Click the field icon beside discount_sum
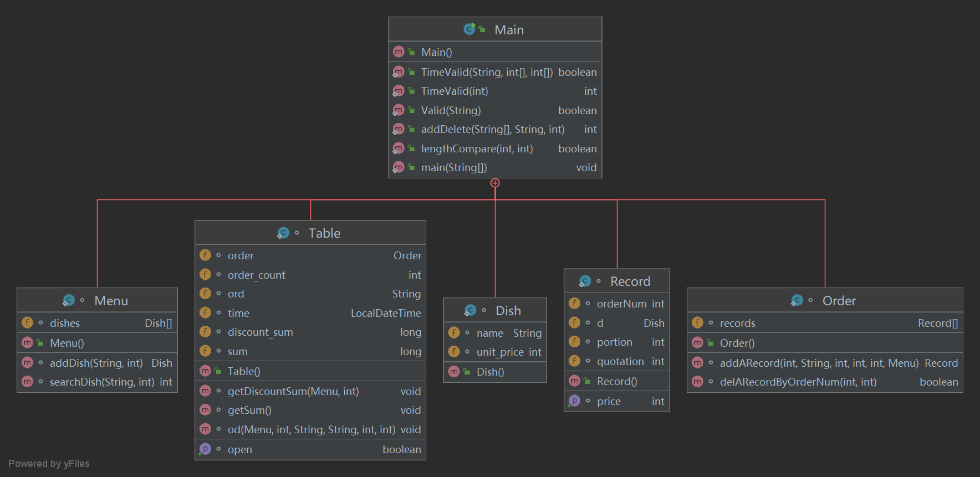The height and width of the screenshot is (477, 980). tap(205, 332)
